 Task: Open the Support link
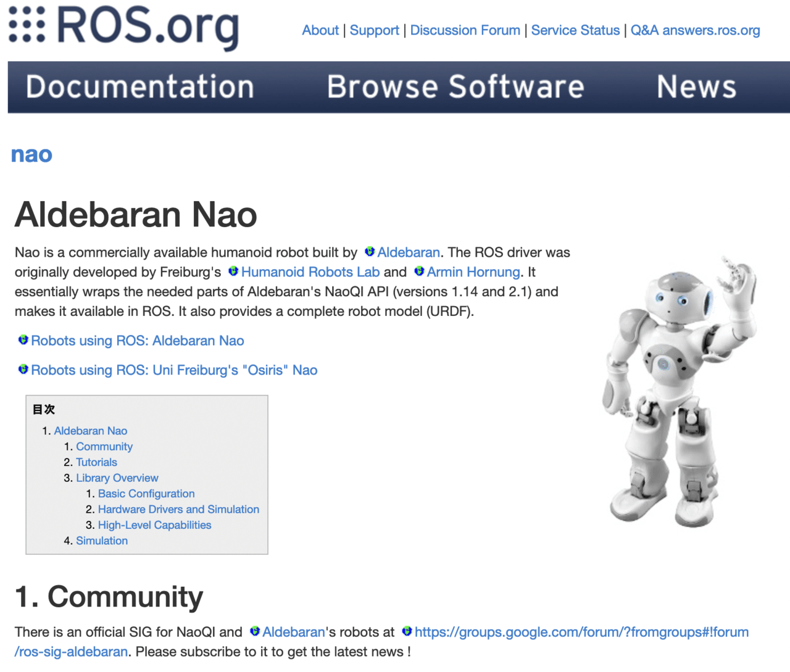pos(374,30)
